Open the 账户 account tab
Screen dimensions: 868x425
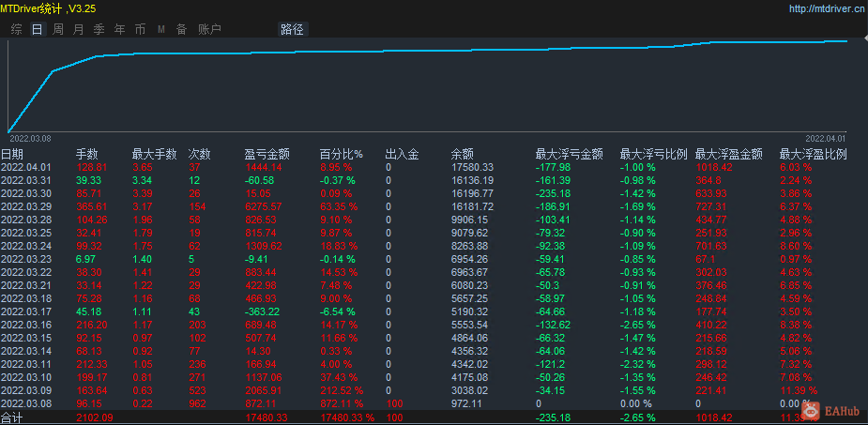(x=209, y=29)
